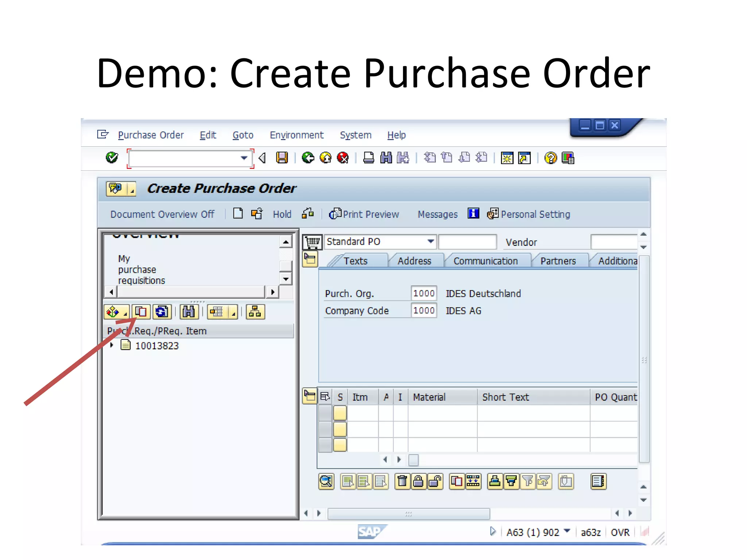This screenshot has height=560, width=747.
Task: Expand status bar message triangle
Action: tap(493, 531)
